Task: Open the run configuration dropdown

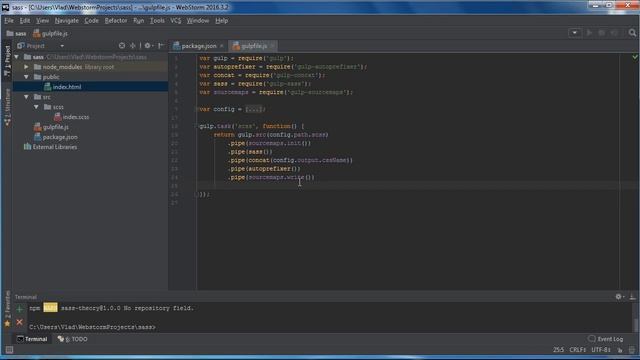Action: click(x=574, y=33)
